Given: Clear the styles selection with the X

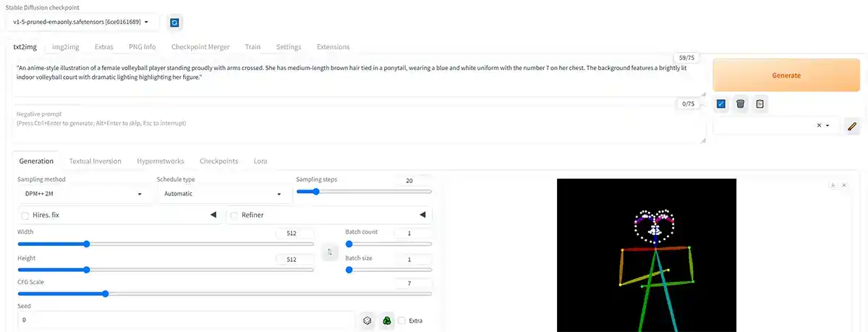Looking at the screenshot, I should pyautogui.click(x=819, y=125).
